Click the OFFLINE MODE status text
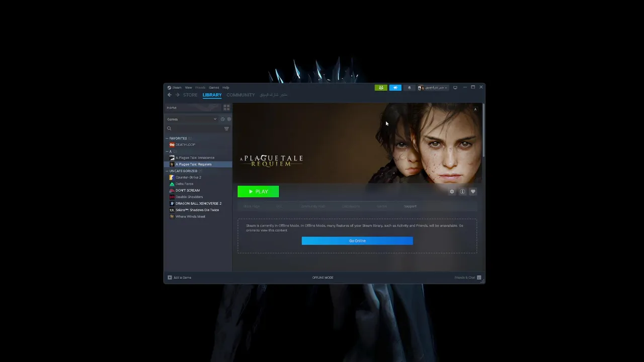This screenshot has width=644, height=362. coord(323,278)
